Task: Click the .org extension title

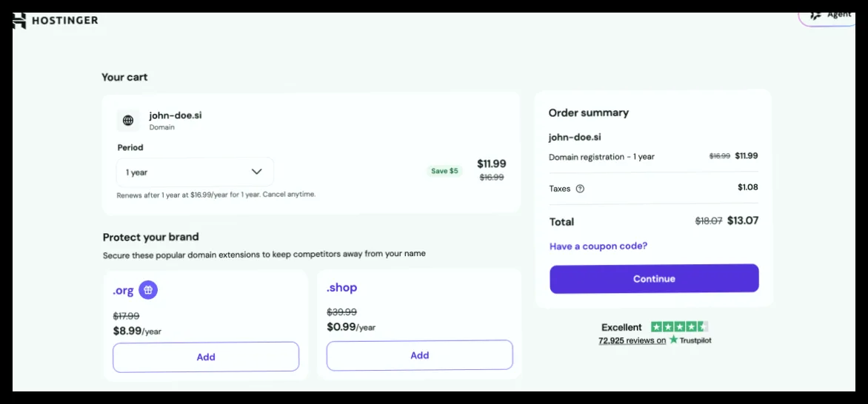Action: coord(123,290)
